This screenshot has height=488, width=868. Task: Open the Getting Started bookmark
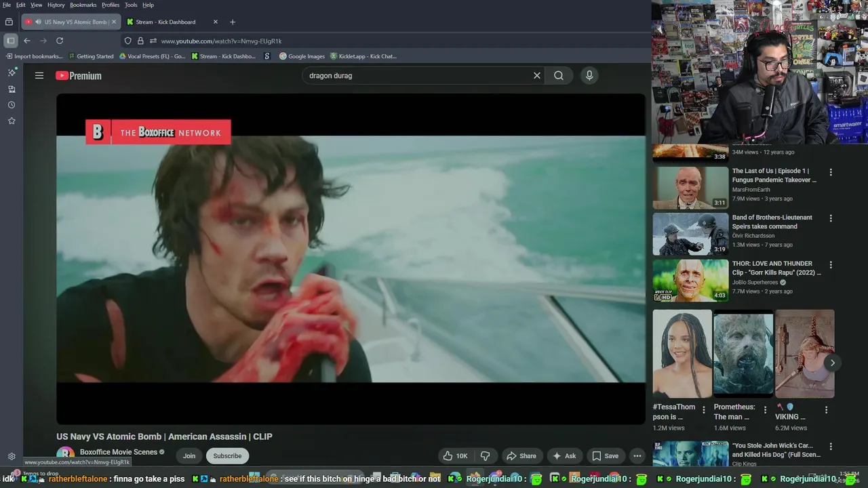[91, 56]
